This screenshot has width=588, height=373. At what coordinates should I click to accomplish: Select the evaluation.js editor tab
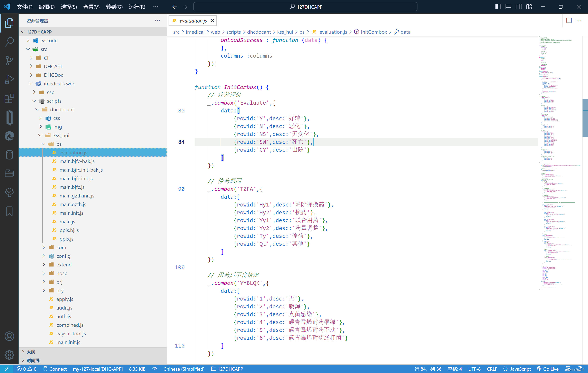coord(193,21)
